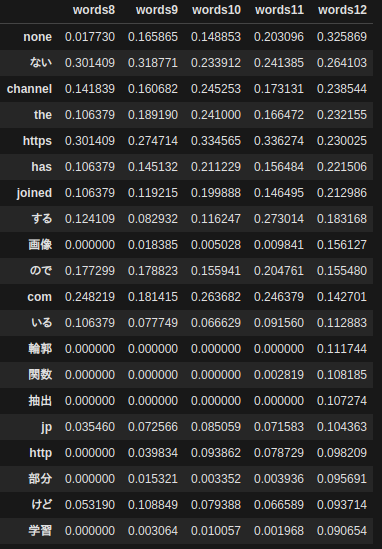Select the 'する' row label
The height and width of the screenshot is (549, 382).
point(42,219)
